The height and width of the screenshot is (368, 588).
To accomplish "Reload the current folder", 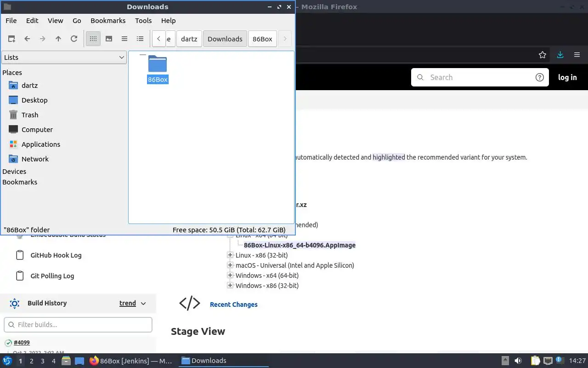I will click(74, 39).
